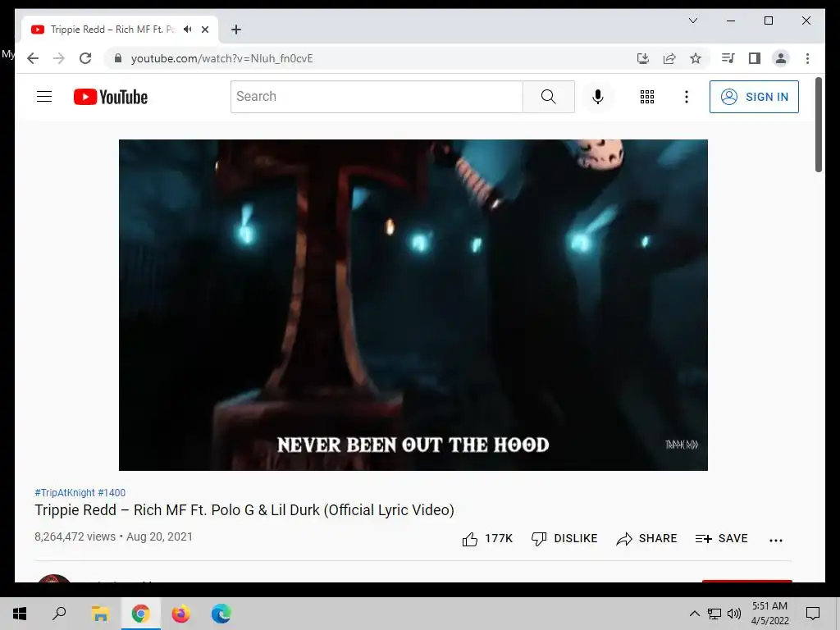Bookmark this tab with the star
Image resolution: width=840 pixels, height=630 pixels.
click(696, 58)
